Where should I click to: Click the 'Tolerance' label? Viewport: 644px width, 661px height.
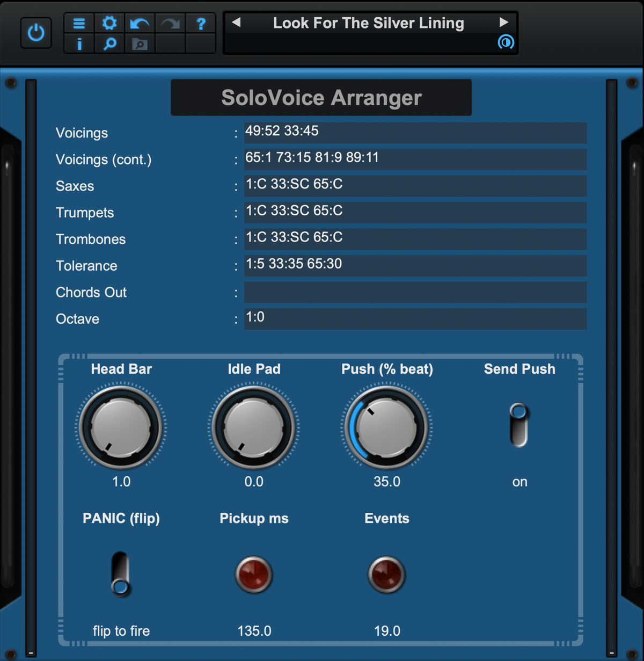pos(86,266)
